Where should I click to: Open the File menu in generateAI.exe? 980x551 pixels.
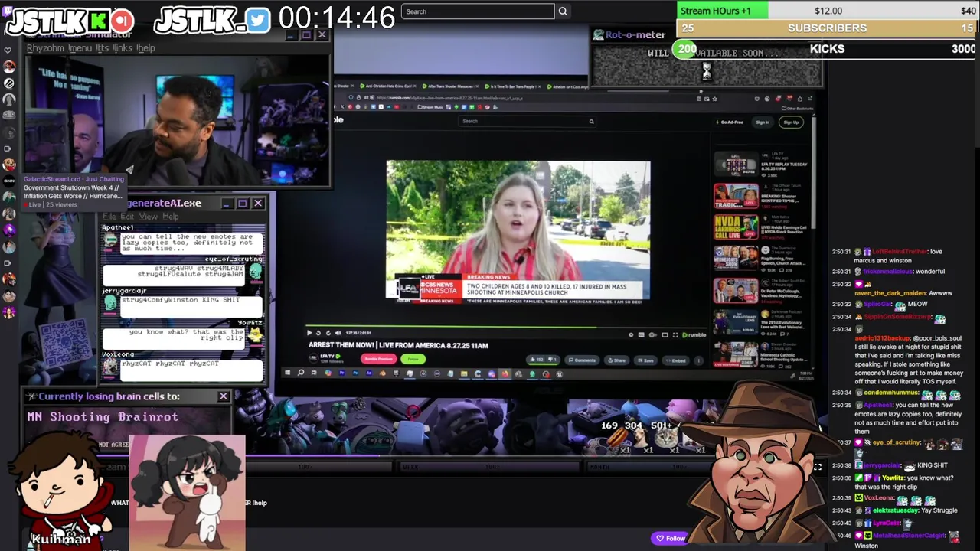(109, 217)
